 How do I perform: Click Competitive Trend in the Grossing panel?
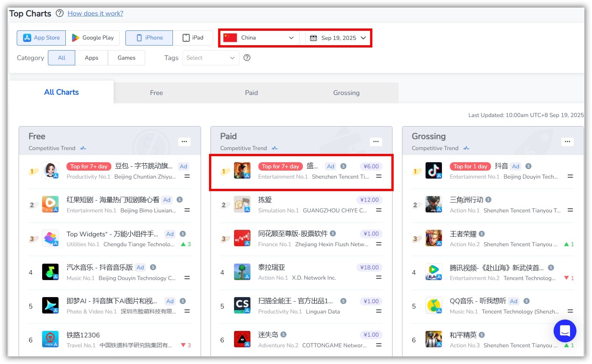pyautogui.click(x=440, y=148)
